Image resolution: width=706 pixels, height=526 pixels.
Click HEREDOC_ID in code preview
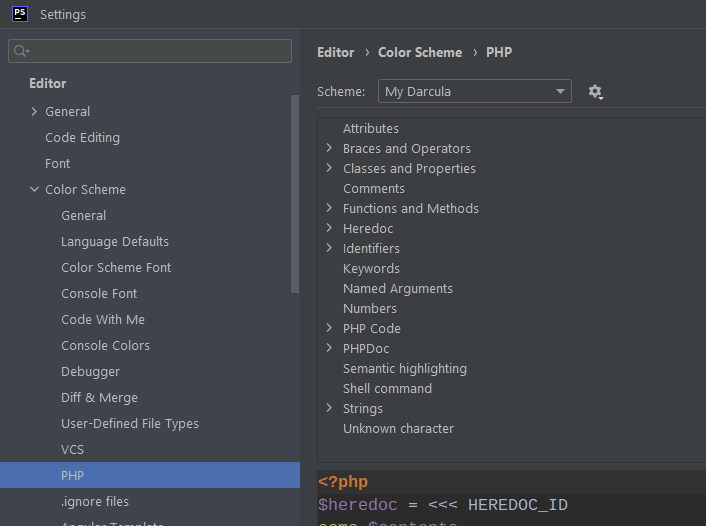[518, 505]
